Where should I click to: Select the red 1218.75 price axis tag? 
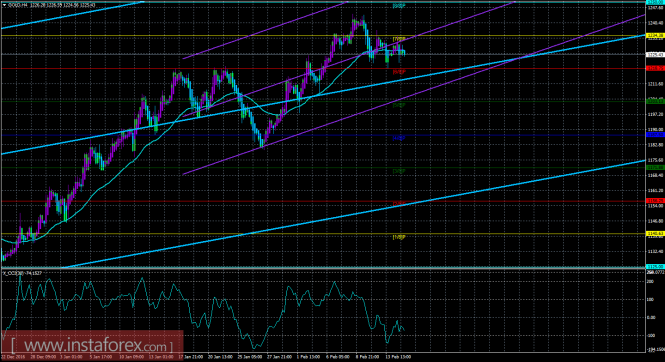[655, 68]
